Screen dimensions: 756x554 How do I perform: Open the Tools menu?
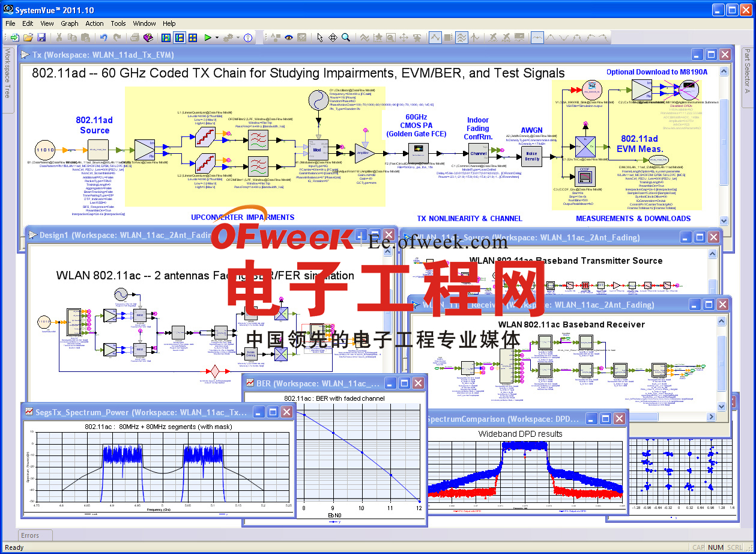click(118, 23)
